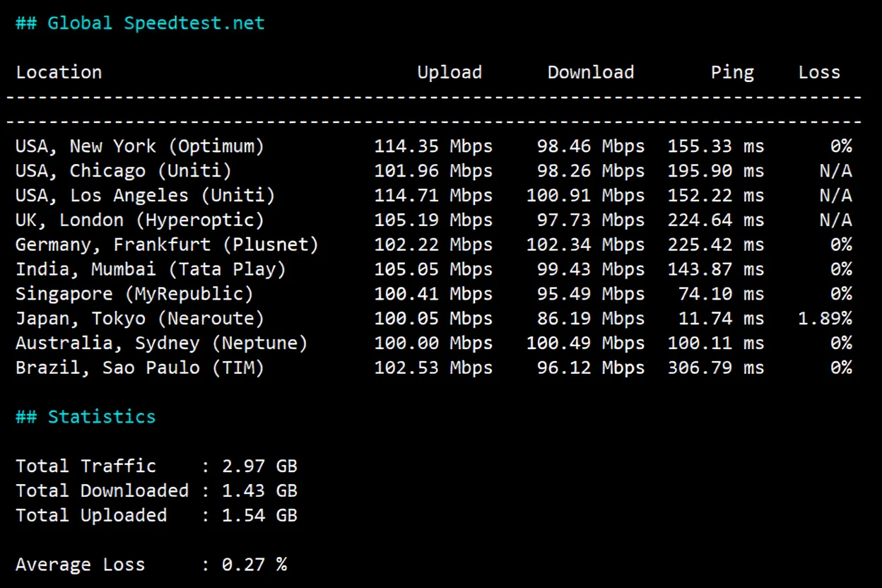Image resolution: width=882 pixels, height=588 pixels.
Task: Click the Australia, Sydney (Neptune) row
Action: pyautogui.click(x=161, y=343)
